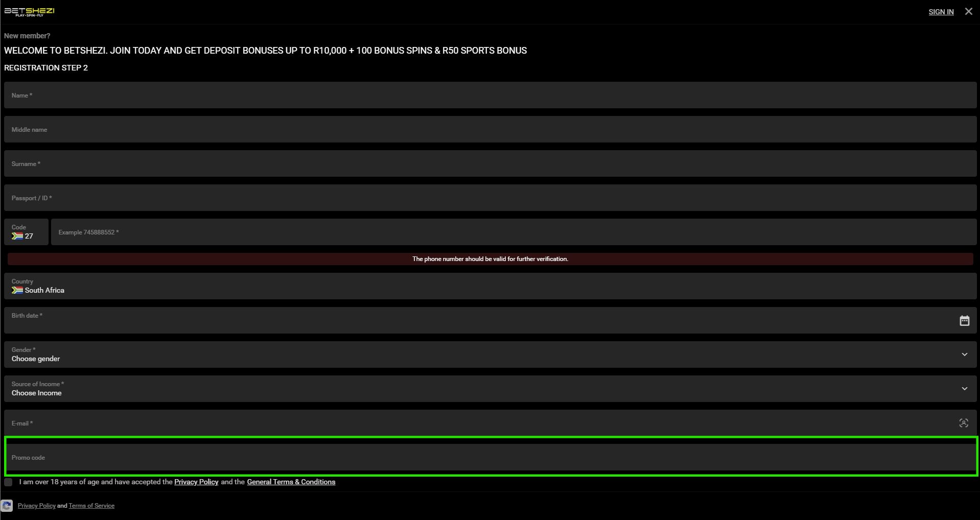The height and width of the screenshot is (520, 980).
Task: Click the welcome deposit bonuses headline
Action: (x=265, y=51)
